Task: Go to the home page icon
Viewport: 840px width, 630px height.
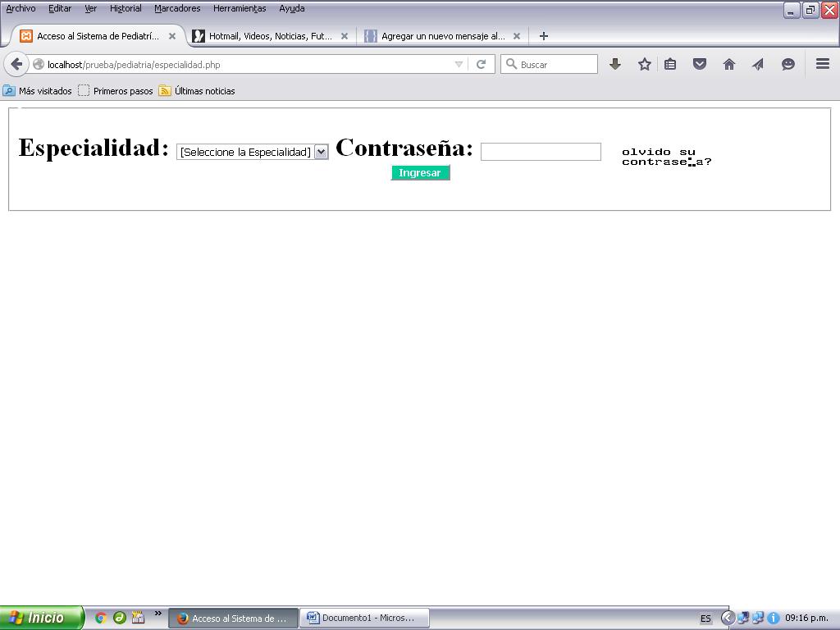Action: point(729,64)
